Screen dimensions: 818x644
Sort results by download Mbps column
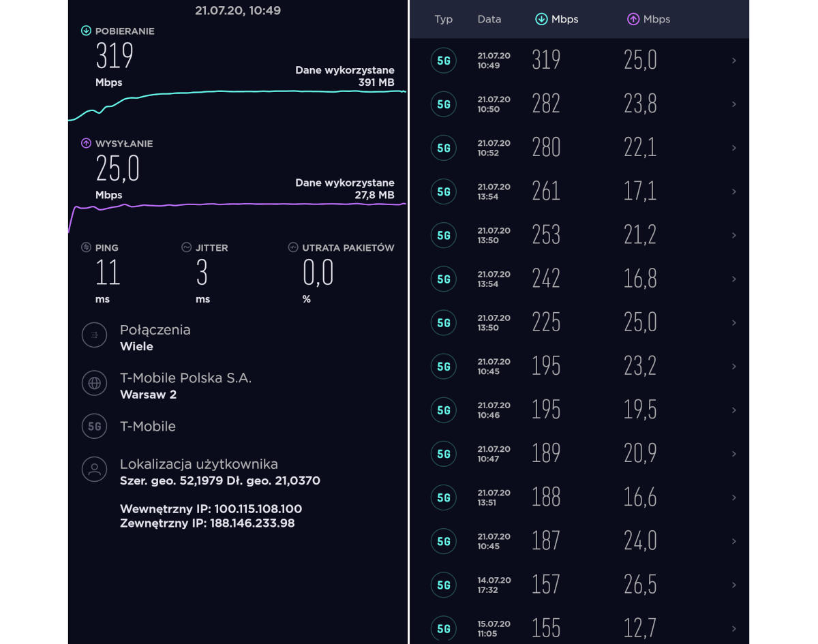[557, 19]
